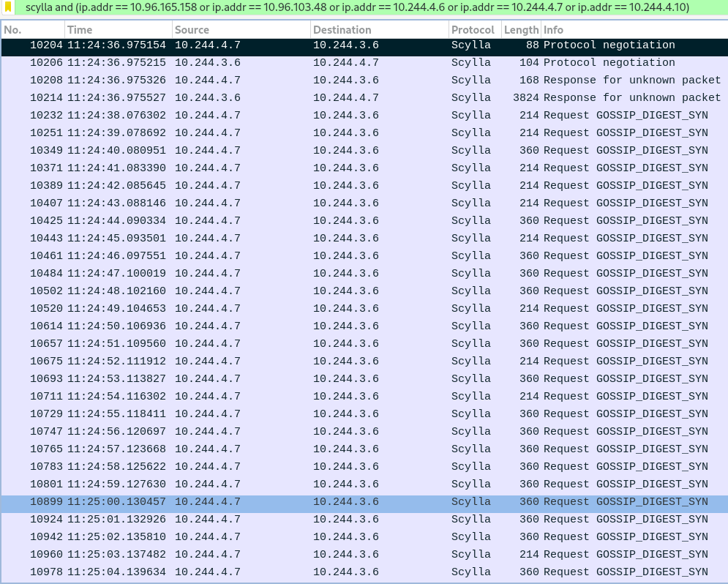Viewport: 728px width, 584px height.
Task: Select packet number 10693
Action: 364,379
